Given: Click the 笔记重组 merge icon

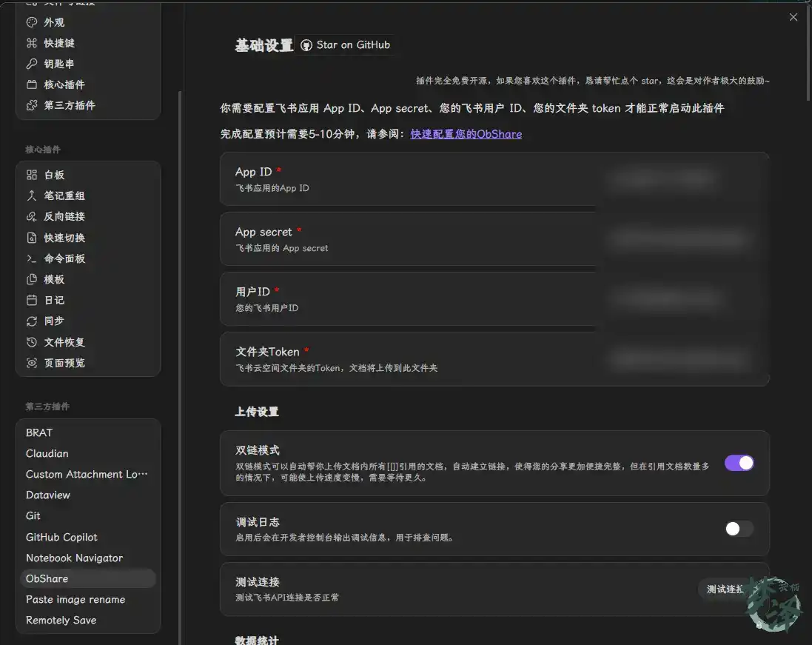Looking at the screenshot, I should pos(32,195).
